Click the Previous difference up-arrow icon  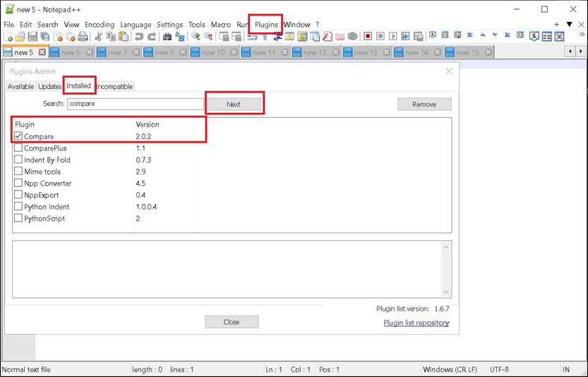click(483, 35)
